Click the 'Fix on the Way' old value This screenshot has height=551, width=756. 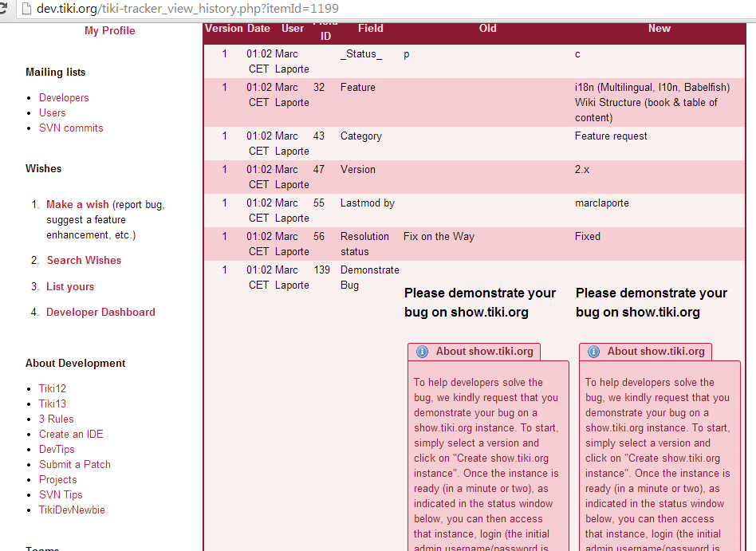439,236
